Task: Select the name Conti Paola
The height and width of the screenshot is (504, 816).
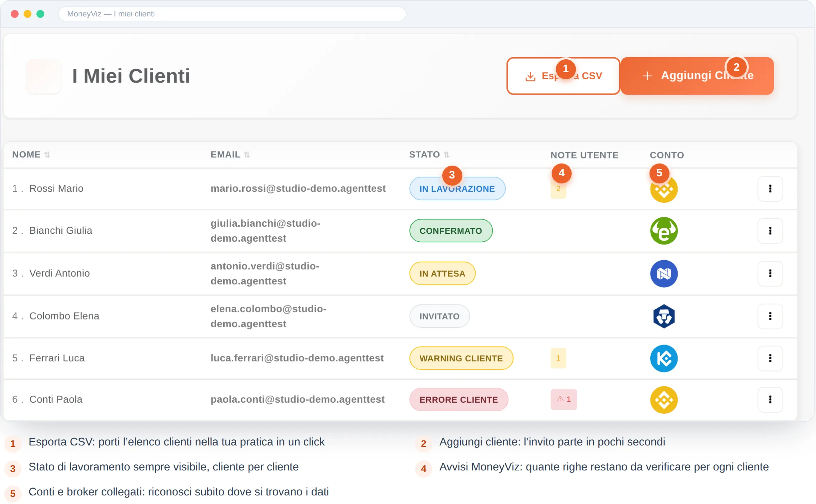Action: click(56, 399)
